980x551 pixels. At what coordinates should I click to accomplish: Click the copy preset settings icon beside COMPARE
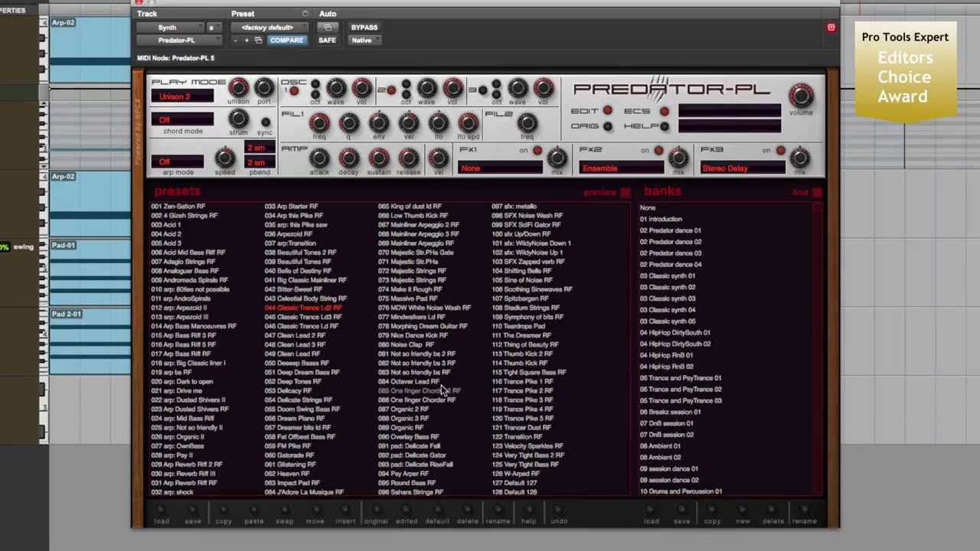[258, 41]
